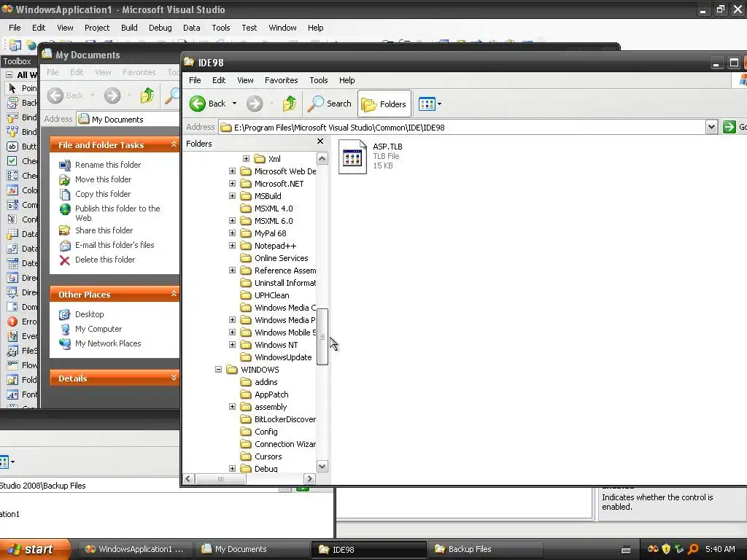Open Search in the IDE98 toolbar
The image size is (747, 560).
(329, 104)
